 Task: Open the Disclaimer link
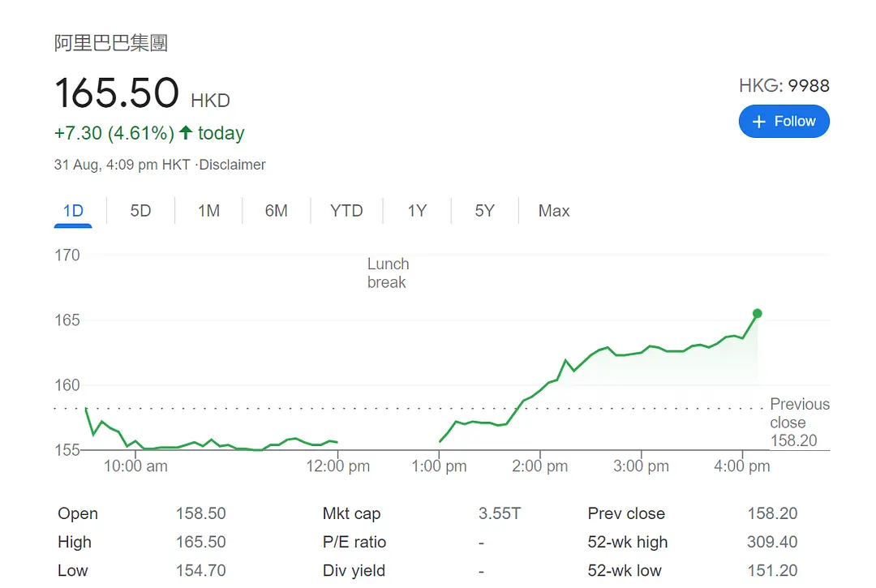(x=233, y=165)
